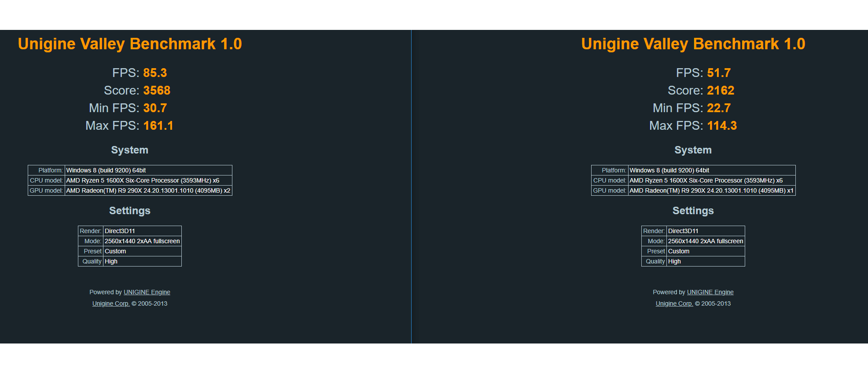Click the 2560x1440 2xAA fullscreen cell, left report

coord(142,241)
